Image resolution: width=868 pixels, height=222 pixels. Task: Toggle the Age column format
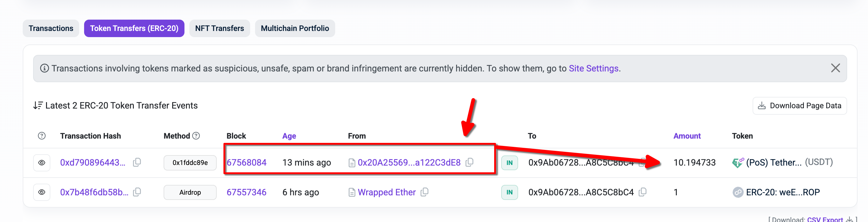tap(289, 136)
